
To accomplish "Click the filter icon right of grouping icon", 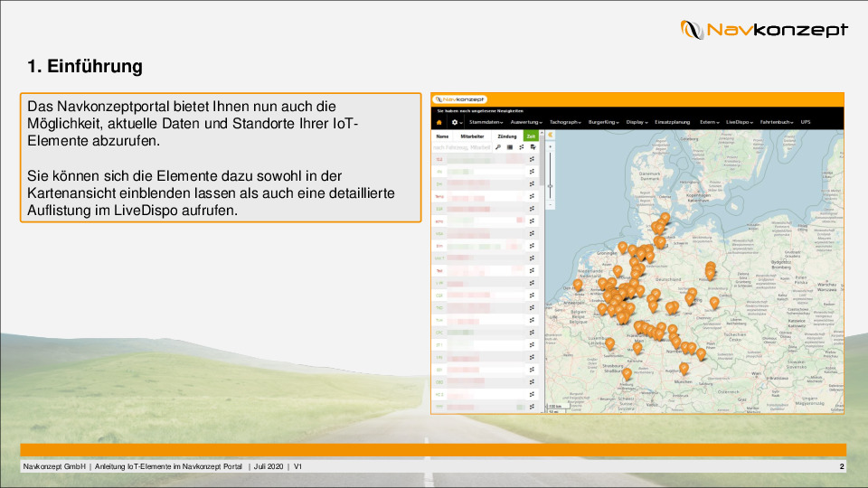I will pyautogui.click(x=533, y=147).
